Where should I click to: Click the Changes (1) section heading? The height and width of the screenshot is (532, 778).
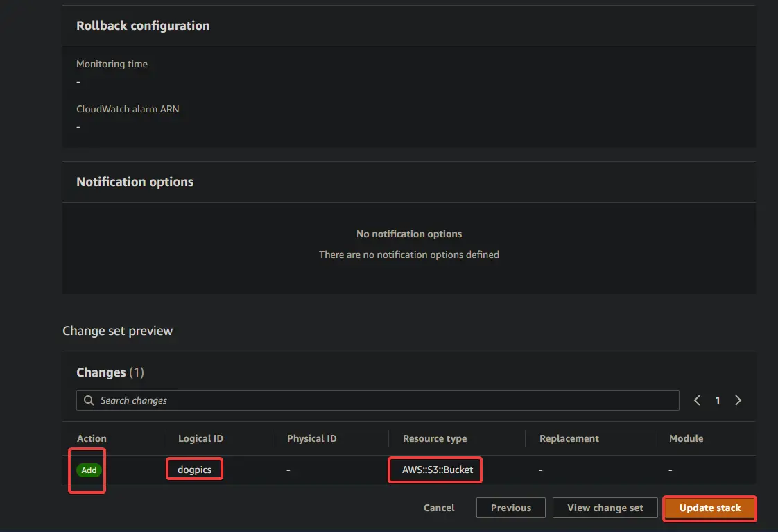pos(110,372)
